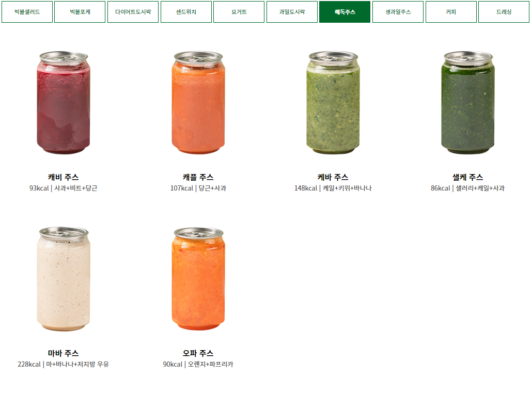The width and height of the screenshot is (532, 394).
Task: Select the 다이어트도시락 category tab
Action: [x=133, y=12]
